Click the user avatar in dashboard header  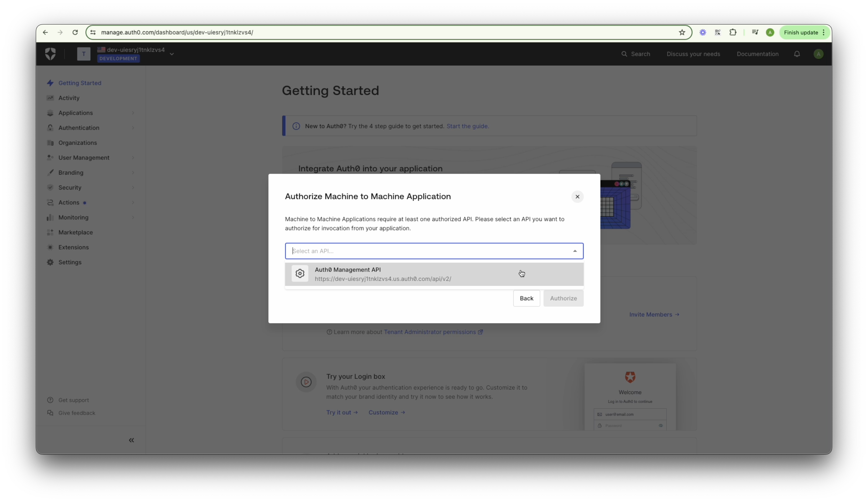coord(818,54)
